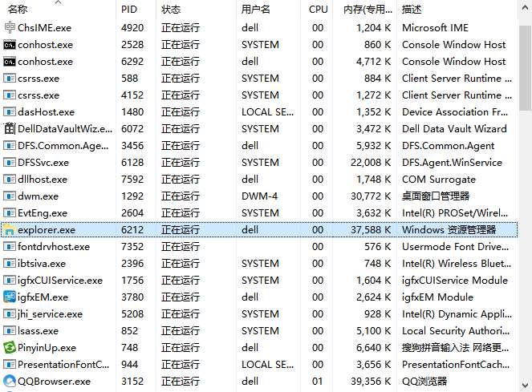Click the explorer.exe folder icon

(9, 230)
